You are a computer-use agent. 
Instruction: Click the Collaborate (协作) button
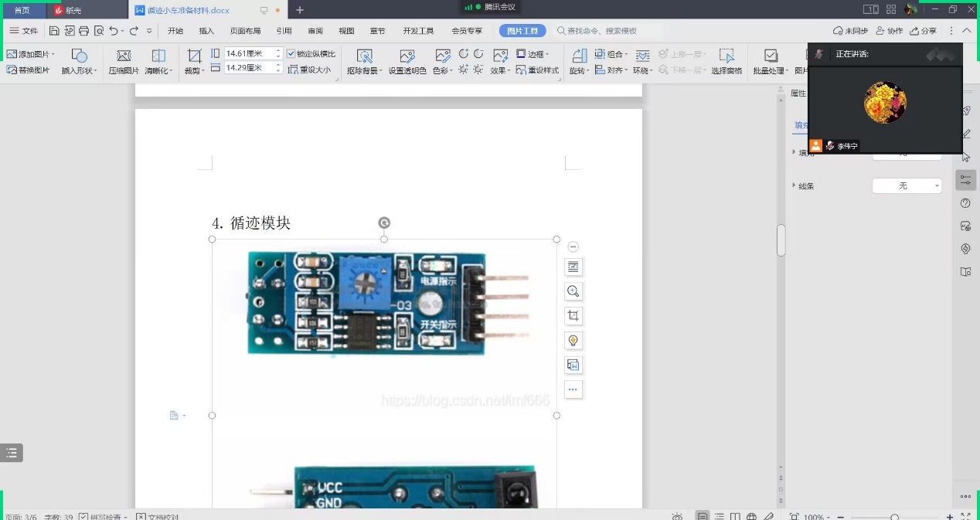tap(889, 31)
